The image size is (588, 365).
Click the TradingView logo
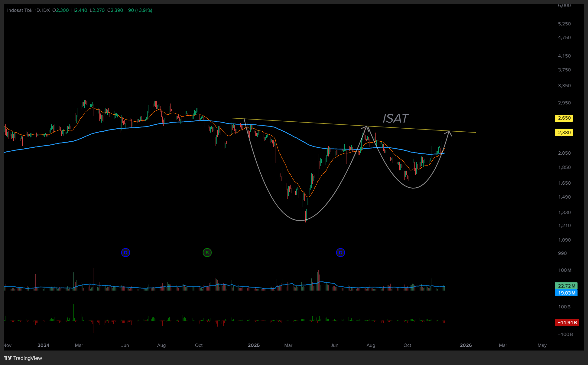[x=23, y=358]
